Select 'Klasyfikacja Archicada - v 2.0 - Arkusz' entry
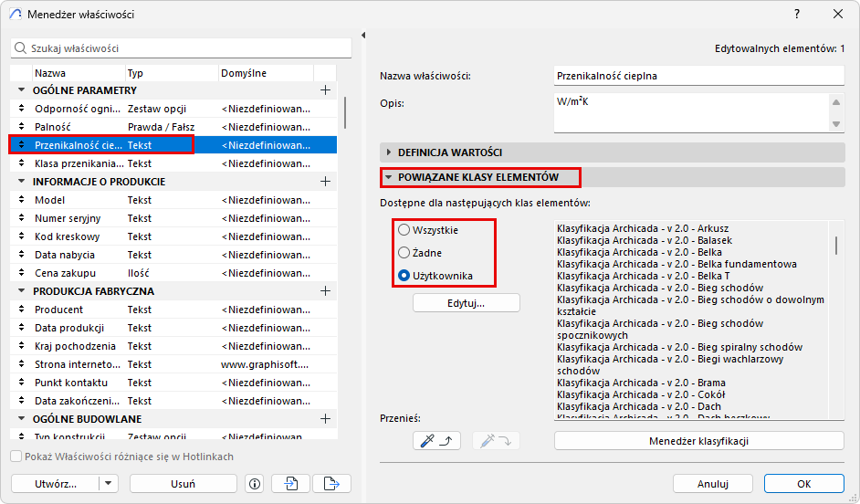The height and width of the screenshot is (504, 860). 643,228
